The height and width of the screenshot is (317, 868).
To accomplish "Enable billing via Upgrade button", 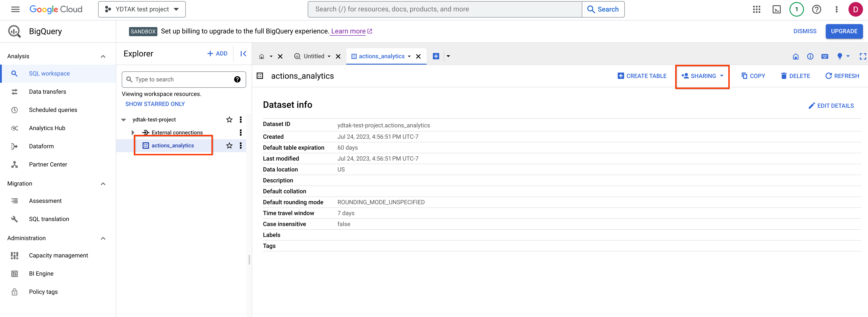I will click(844, 31).
